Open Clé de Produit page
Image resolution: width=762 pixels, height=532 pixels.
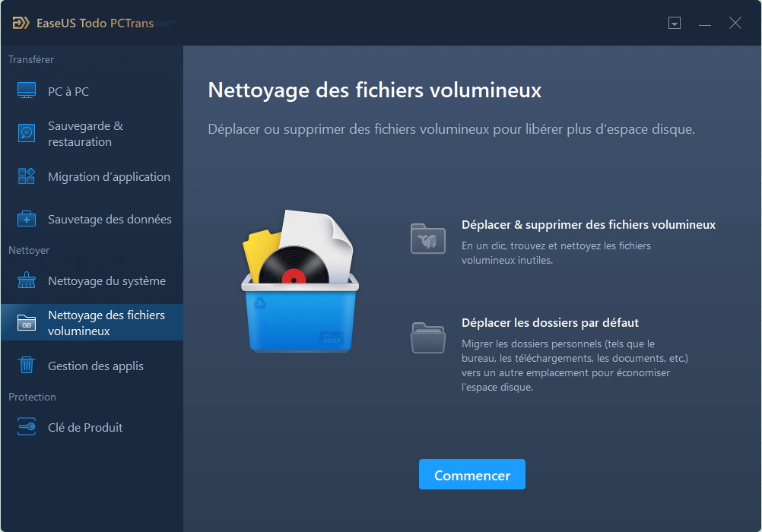point(92,427)
